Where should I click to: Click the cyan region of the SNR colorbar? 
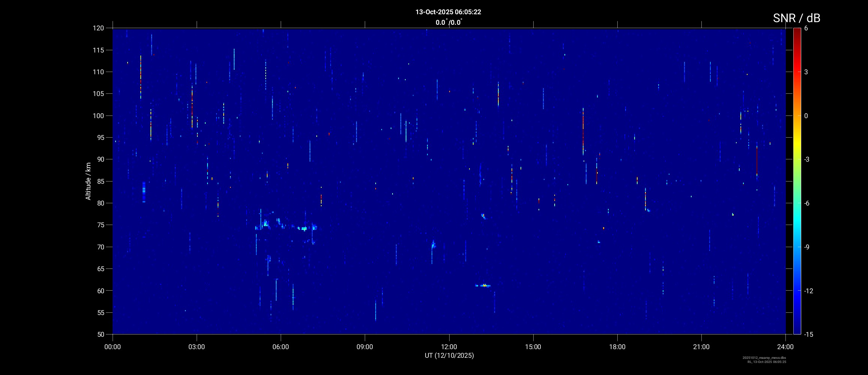797,225
